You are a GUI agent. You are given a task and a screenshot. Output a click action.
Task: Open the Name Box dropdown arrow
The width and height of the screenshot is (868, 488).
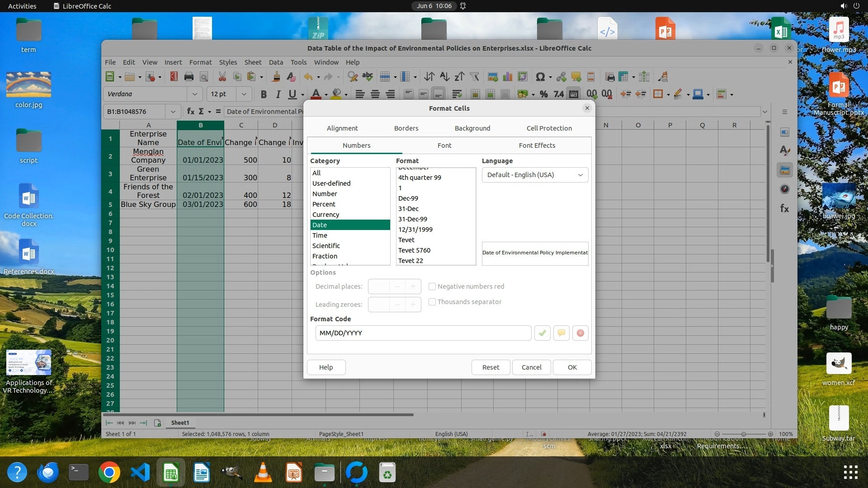click(x=173, y=111)
